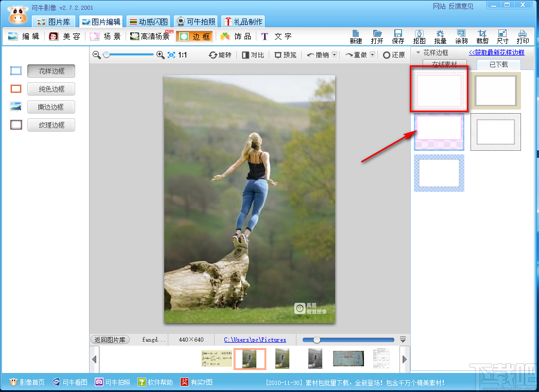The height and width of the screenshot is (392, 539).
Task: Click the 撕边边框 button
Action: 51,107
